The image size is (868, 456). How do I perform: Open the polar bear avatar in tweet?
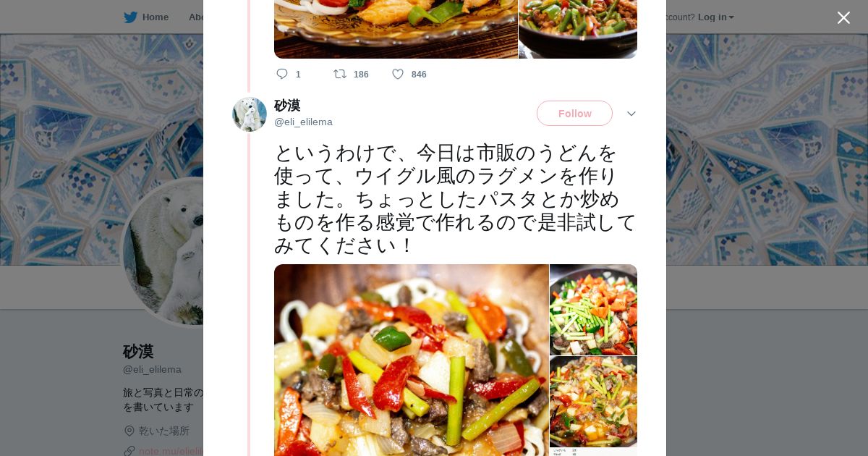pos(250,114)
